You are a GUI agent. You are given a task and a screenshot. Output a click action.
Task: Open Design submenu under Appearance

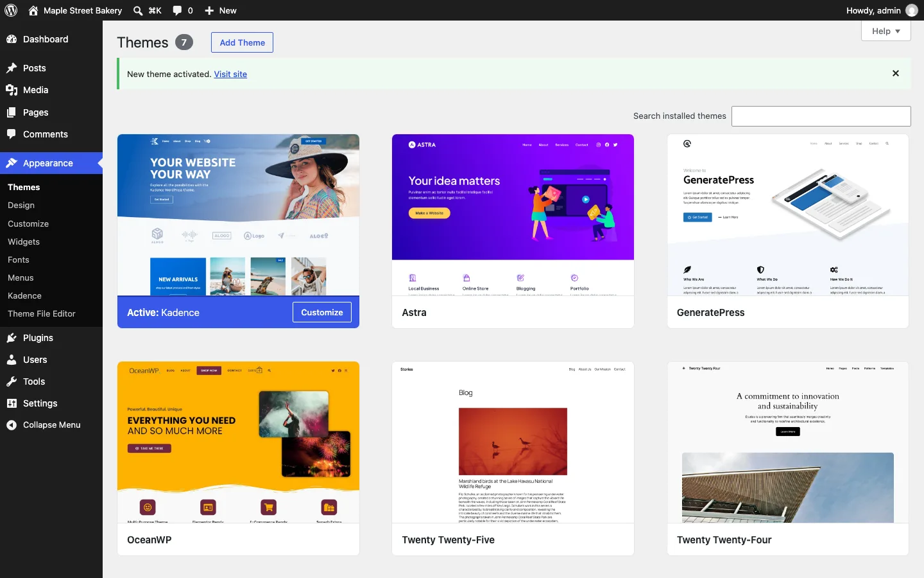tap(21, 206)
